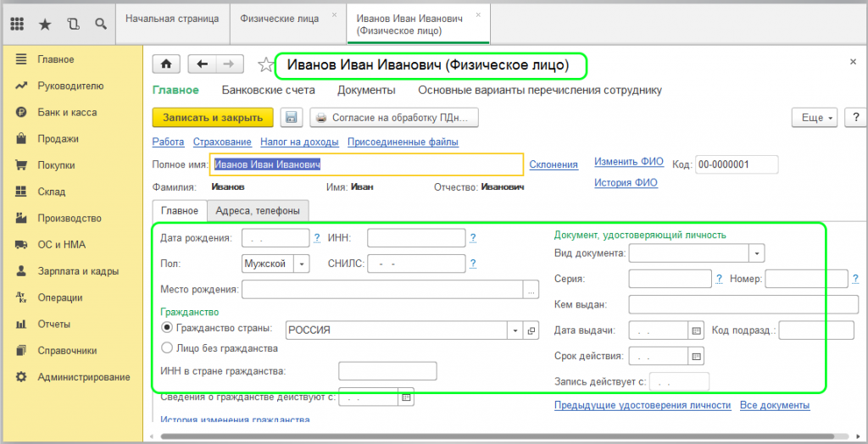Click the favorites star in top toolbar
868x444 pixels.
click(x=45, y=24)
